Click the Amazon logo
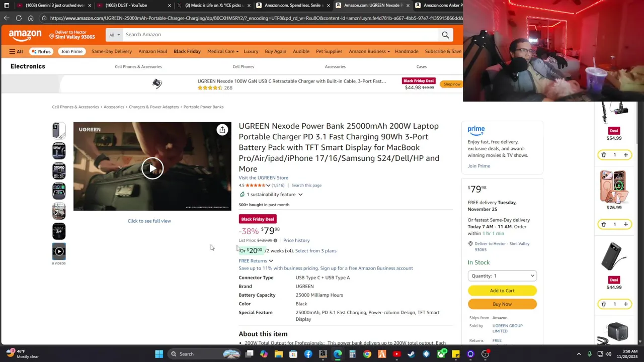 coord(25,35)
